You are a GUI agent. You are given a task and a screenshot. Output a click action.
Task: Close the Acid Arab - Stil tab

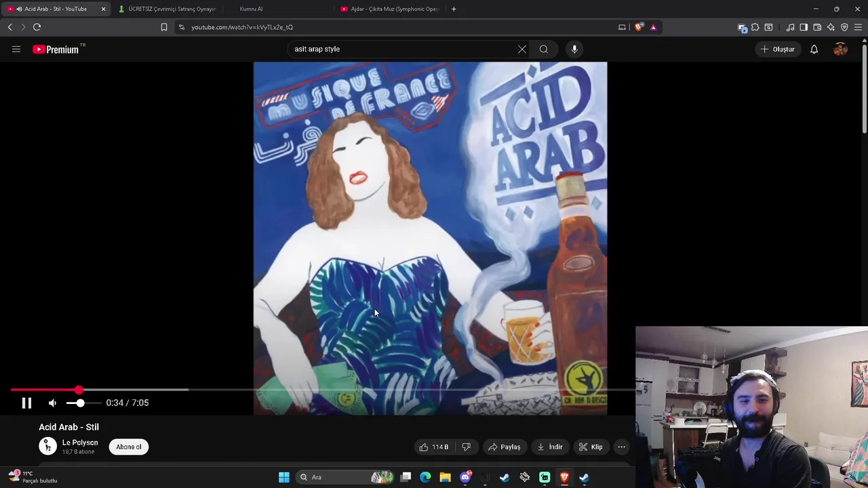[x=103, y=9]
